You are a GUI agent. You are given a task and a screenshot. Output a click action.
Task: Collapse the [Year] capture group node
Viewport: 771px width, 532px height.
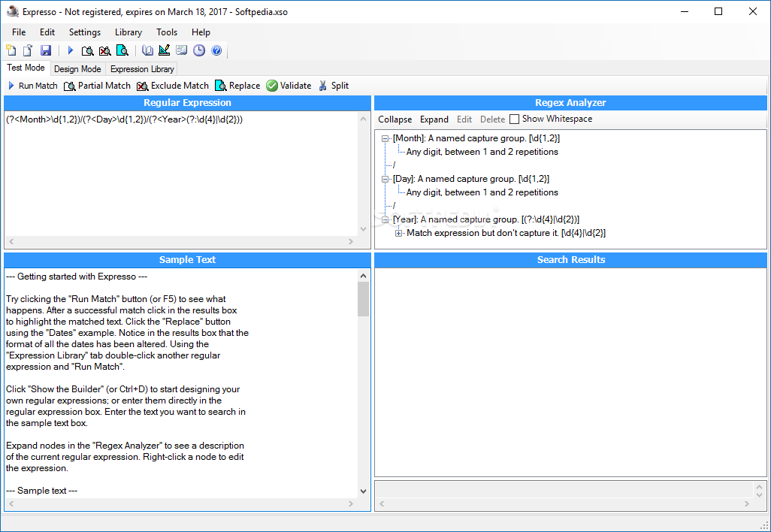click(x=385, y=219)
